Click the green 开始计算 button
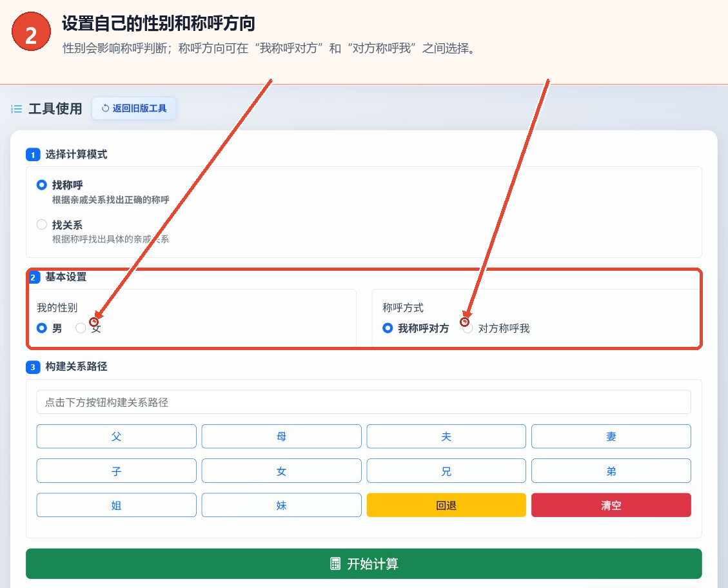The image size is (728, 588). (x=364, y=563)
